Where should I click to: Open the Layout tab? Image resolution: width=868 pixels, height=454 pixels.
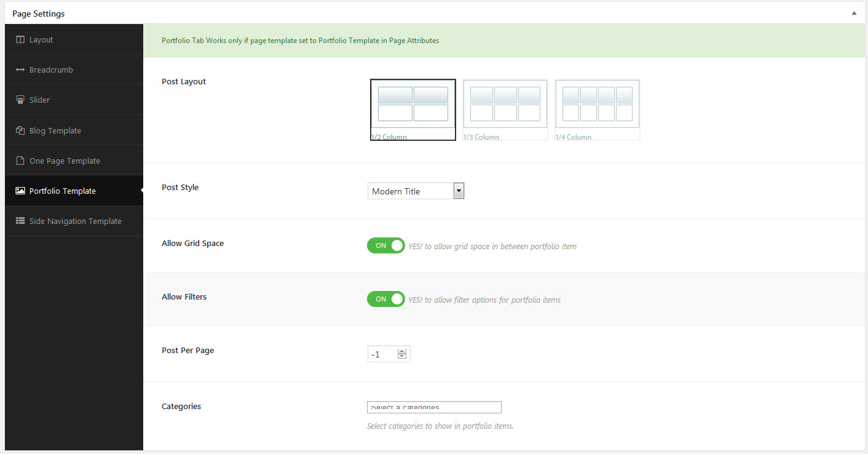point(74,39)
